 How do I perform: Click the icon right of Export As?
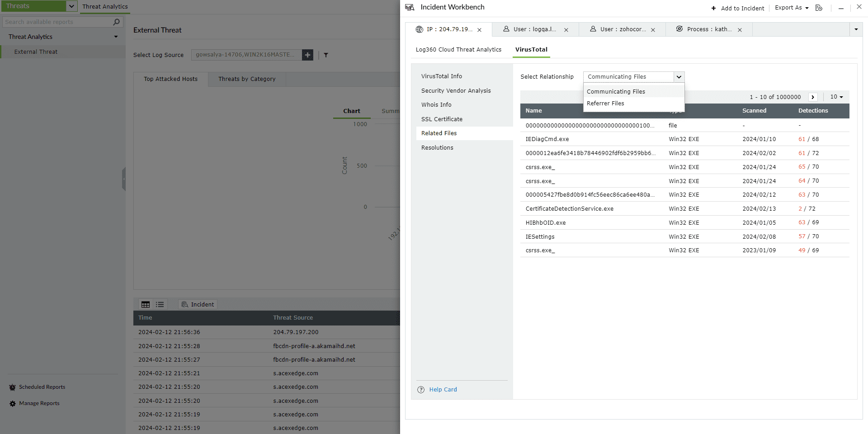click(819, 8)
